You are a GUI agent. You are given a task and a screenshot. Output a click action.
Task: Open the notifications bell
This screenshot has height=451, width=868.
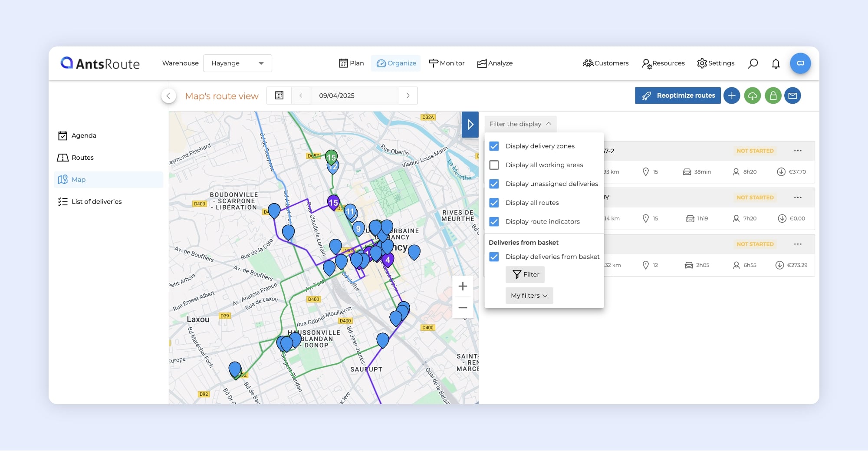point(776,63)
